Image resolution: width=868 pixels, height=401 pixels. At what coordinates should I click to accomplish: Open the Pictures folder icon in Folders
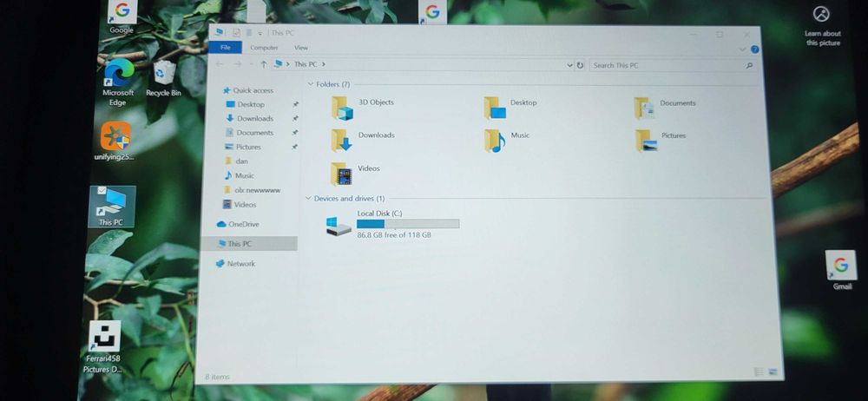tap(646, 141)
